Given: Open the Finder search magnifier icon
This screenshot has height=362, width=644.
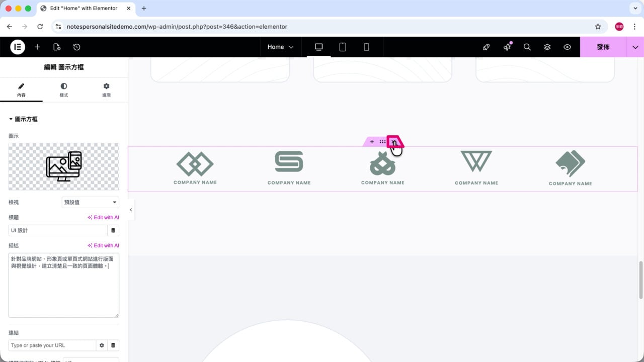Looking at the screenshot, I should 527,47.
